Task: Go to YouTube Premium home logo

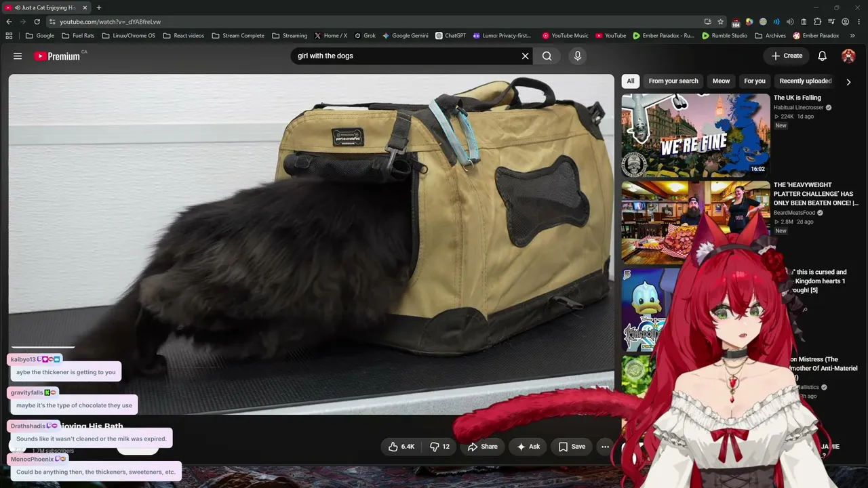Action: click(x=57, y=56)
